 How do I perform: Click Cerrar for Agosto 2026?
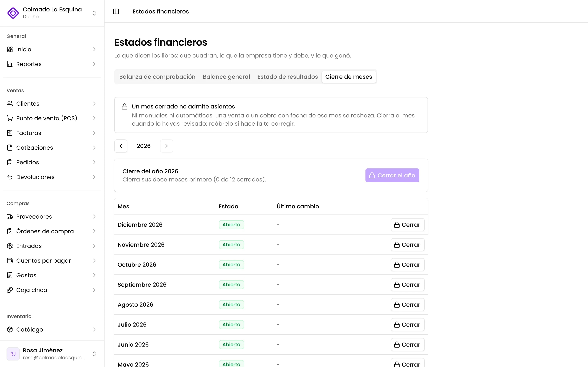click(x=408, y=305)
